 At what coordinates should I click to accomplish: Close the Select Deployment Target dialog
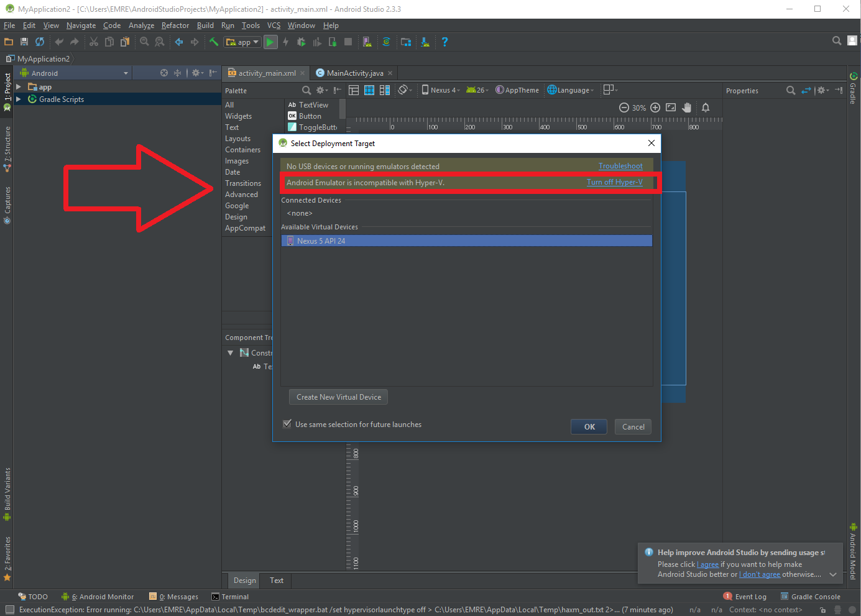[x=652, y=143]
